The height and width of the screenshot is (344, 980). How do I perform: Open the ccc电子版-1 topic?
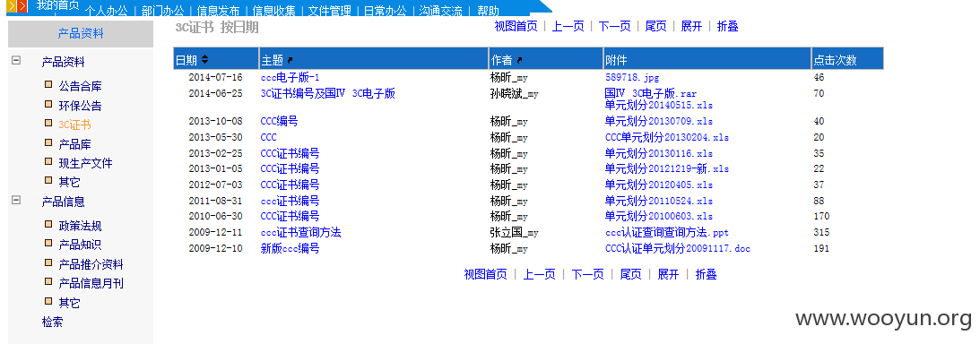[x=290, y=77]
